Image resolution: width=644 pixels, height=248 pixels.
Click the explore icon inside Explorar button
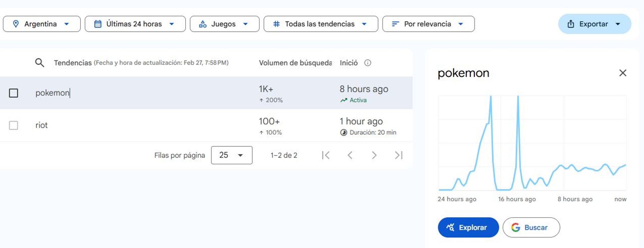[x=451, y=227]
